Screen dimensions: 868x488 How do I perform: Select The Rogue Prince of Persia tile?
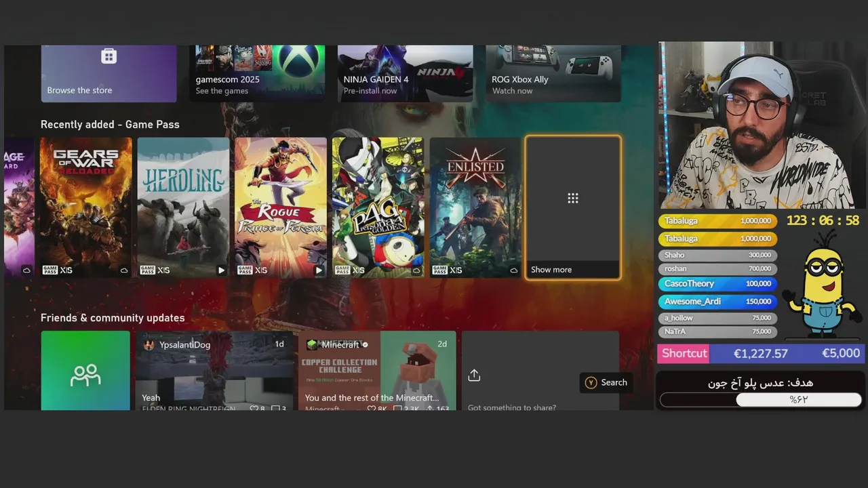coord(281,207)
